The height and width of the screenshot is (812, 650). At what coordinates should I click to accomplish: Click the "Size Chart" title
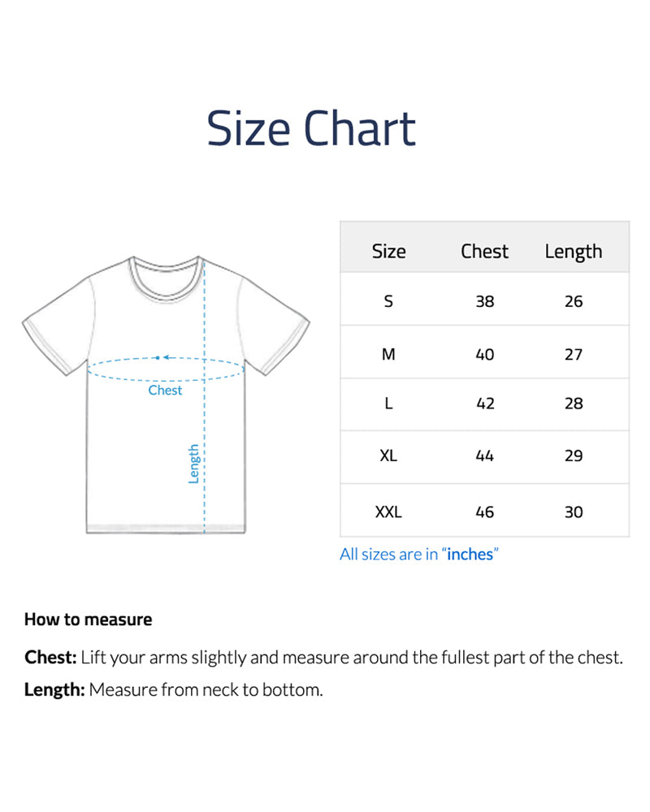(311, 128)
